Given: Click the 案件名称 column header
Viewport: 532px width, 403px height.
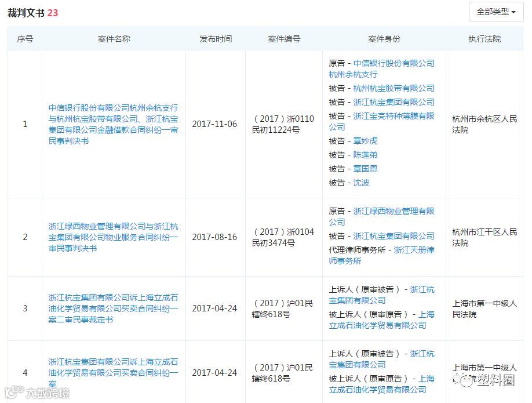Looking at the screenshot, I should coord(114,39).
